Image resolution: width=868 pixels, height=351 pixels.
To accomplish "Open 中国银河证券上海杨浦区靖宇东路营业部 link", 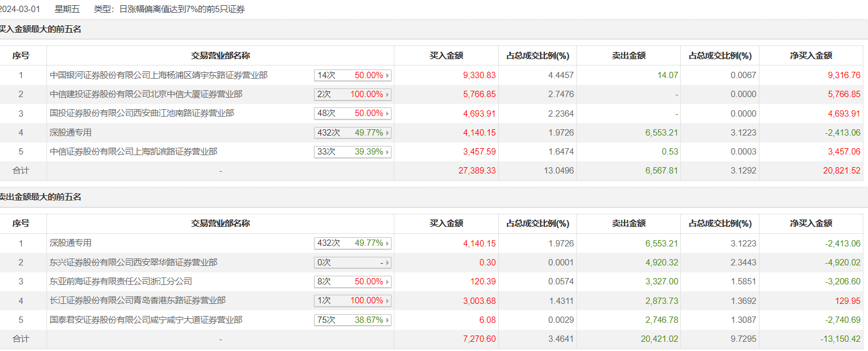I will coord(158,75).
